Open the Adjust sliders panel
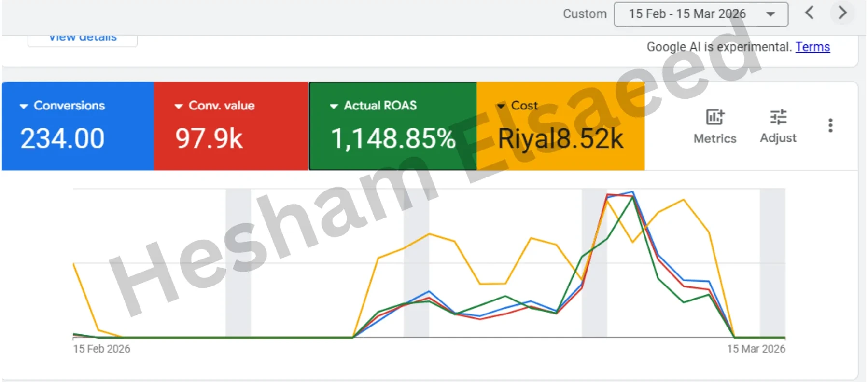868x382 pixels. click(778, 126)
